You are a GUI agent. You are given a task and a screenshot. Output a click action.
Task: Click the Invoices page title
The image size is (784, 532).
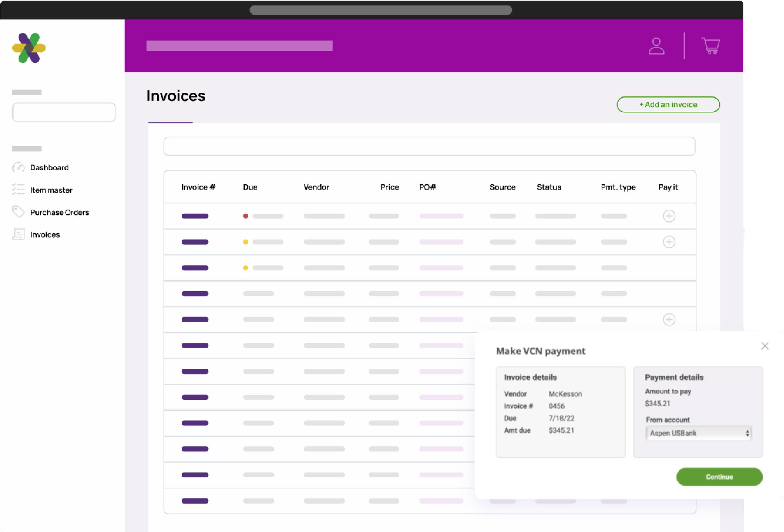[x=176, y=96]
